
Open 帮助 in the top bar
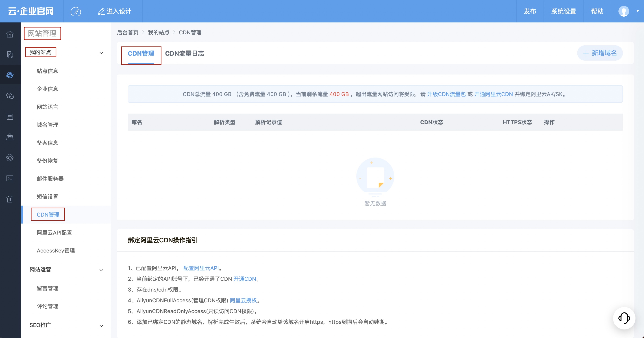(x=597, y=11)
